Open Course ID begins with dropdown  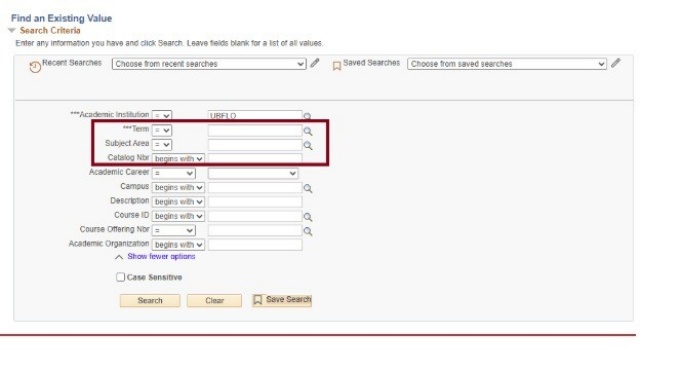[178, 216]
